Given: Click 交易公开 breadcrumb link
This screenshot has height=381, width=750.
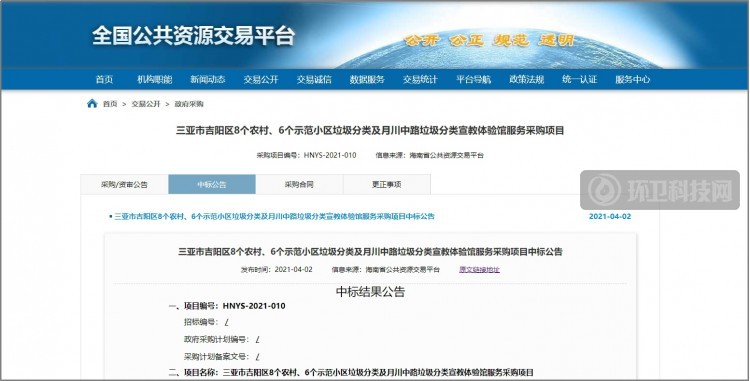Looking at the screenshot, I should pos(146,104).
